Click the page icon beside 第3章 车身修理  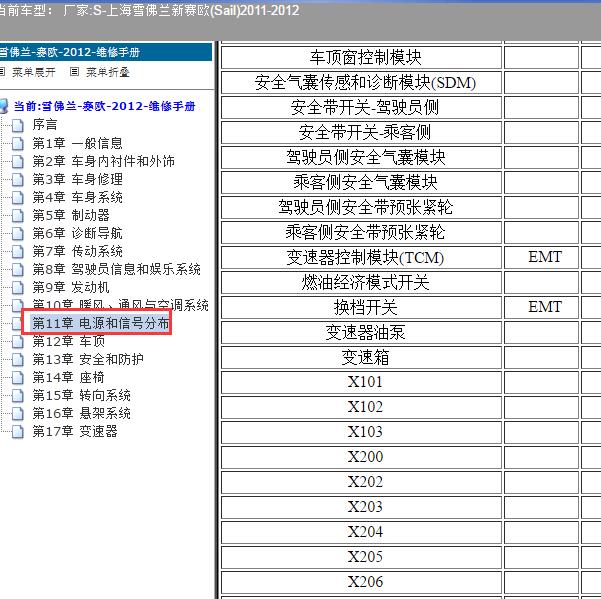click(18, 179)
